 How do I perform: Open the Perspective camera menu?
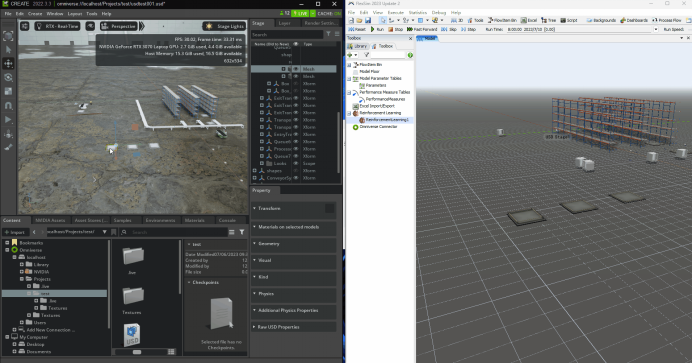(x=118, y=27)
